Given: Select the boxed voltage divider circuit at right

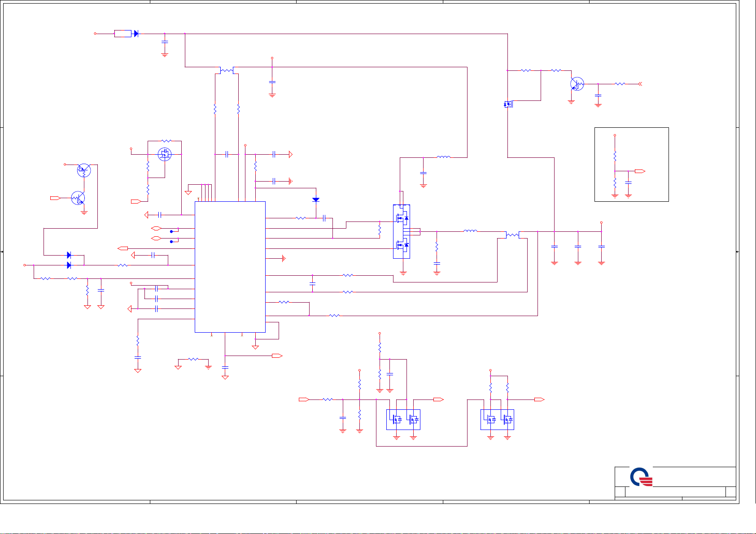Looking at the screenshot, I should tap(631, 165).
